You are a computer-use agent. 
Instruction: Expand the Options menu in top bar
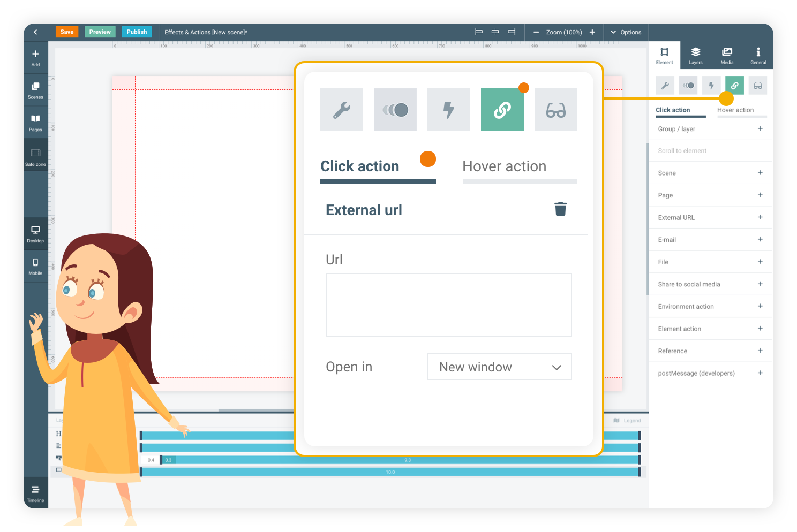coord(626,32)
